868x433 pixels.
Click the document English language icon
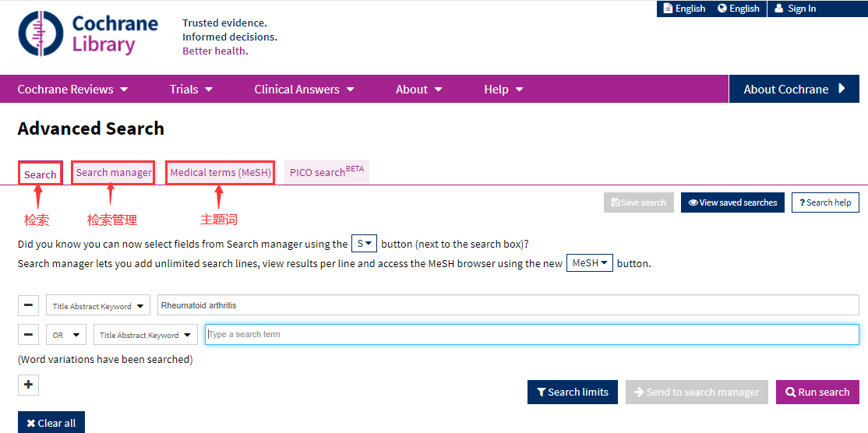[x=668, y=9]
